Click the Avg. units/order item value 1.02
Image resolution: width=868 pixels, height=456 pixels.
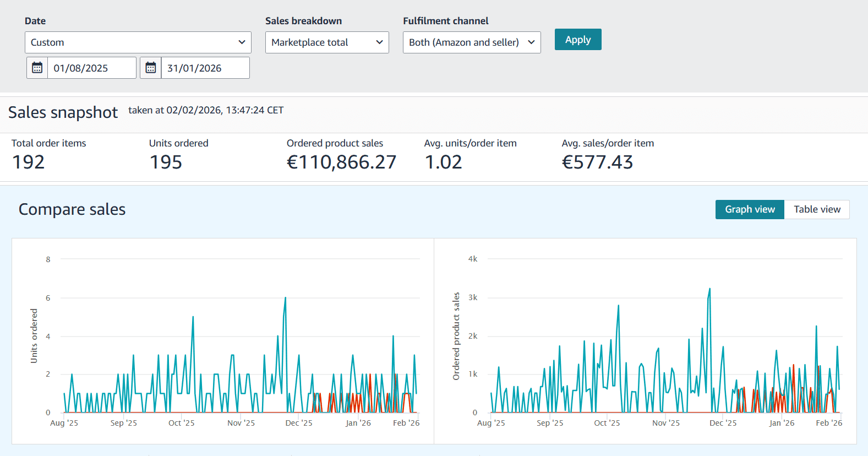pos(444,162)
